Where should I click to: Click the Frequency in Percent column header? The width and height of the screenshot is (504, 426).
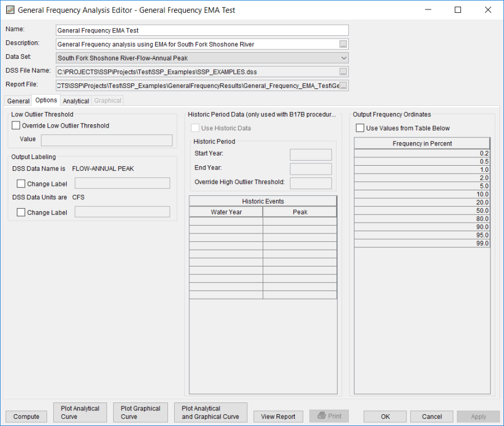coord(422,143)
